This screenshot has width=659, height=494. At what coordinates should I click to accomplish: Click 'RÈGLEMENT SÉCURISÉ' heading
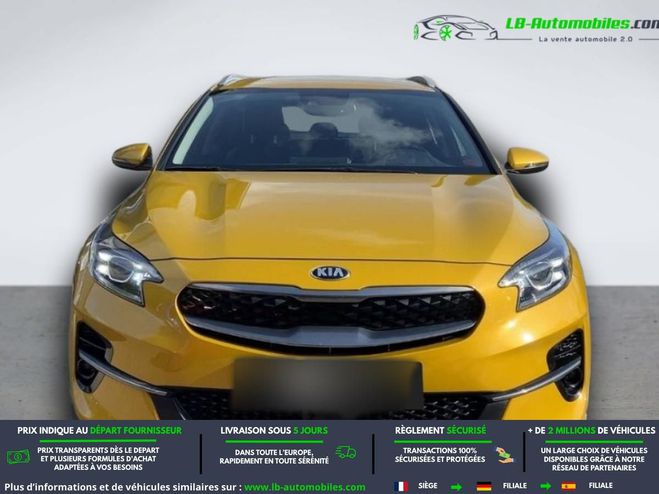click(440, 431)
